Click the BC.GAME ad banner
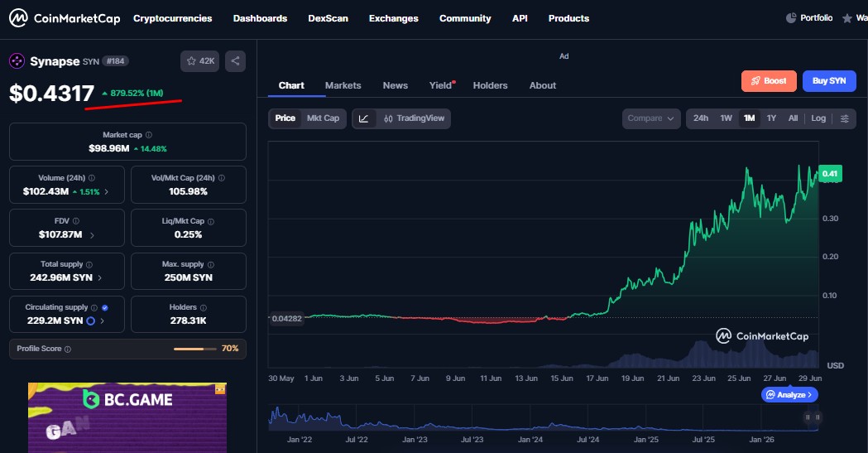Viewport: 868px width, 453px height. pyautogui.click(x=127, y=417)
